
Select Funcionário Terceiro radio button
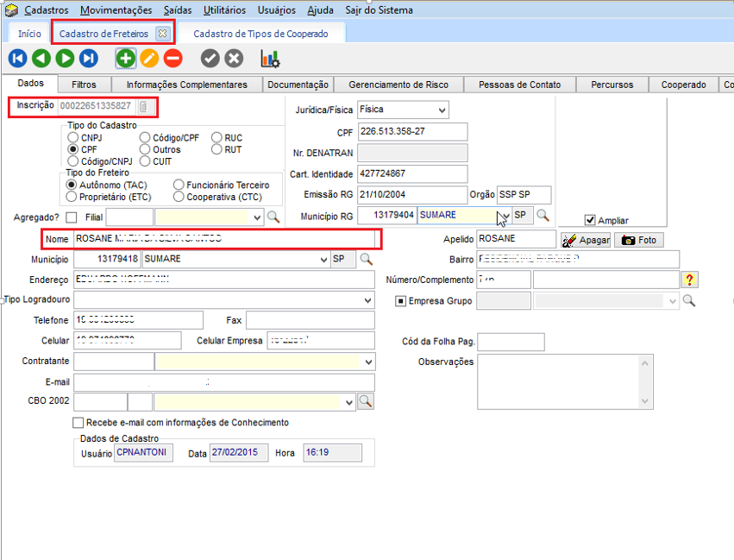click(179, 185)
